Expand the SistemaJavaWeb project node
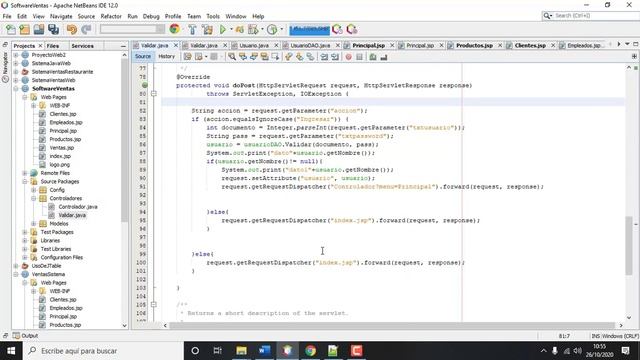640x360 pixels. coord(16,63)
